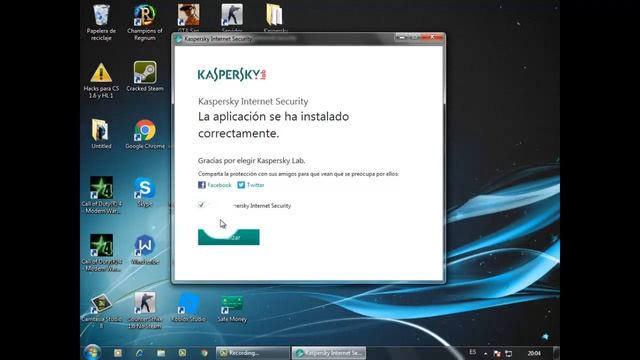Open Internet Explorer from taskbar

tap(139, 353)
